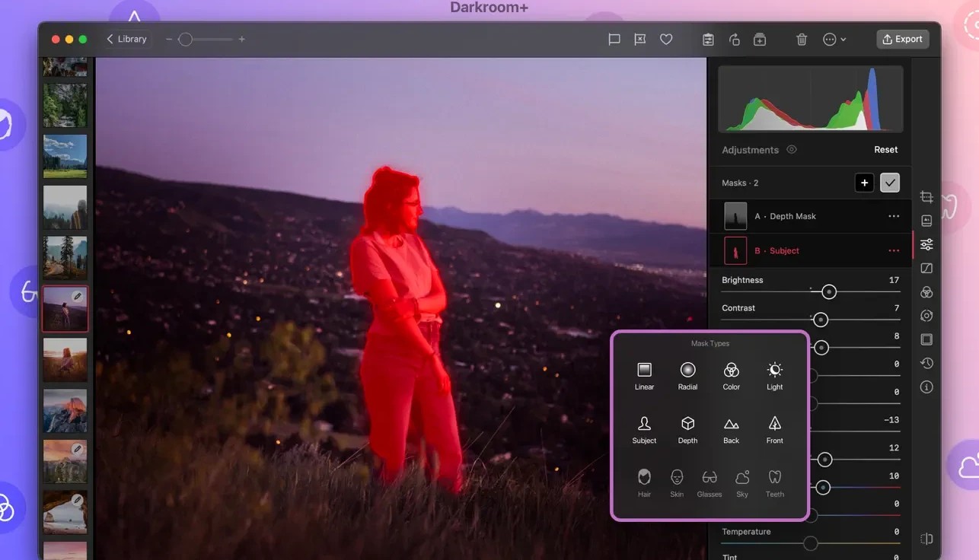Image resolution: width=979 pixels, height=560 pixels.
Task: Open the Crop tool in sidebar
Action: 926,197
